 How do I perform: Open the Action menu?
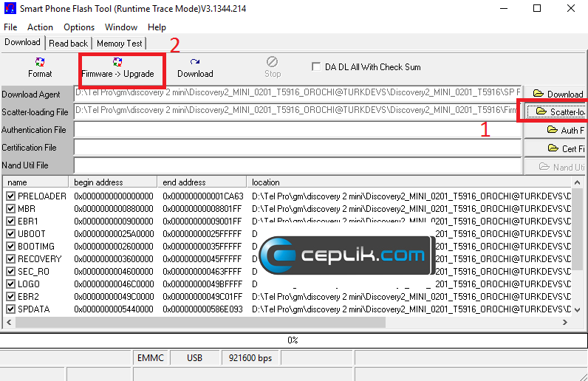40,27
